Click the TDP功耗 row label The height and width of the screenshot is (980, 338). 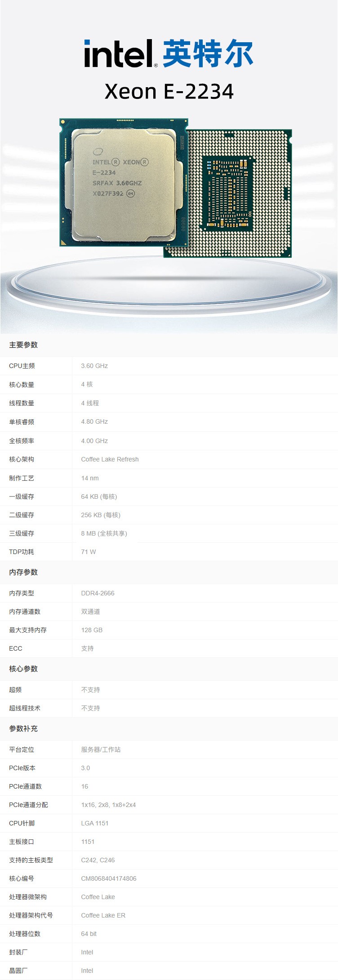[x=21, y=552]
